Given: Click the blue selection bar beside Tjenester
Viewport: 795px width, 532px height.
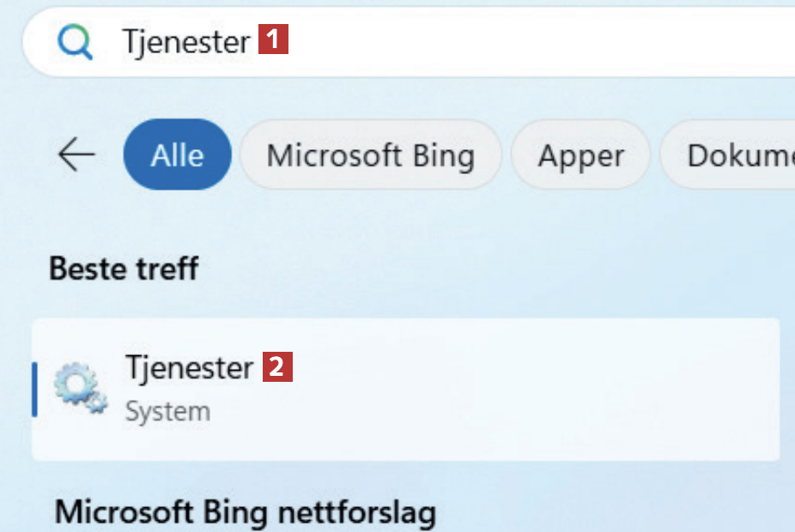Looking at the screenshot, I should (x=35, y=389).
